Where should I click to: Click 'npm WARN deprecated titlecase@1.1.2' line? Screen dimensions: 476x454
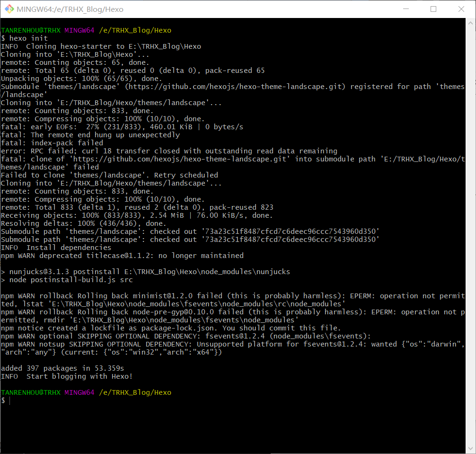pos(122,256)
